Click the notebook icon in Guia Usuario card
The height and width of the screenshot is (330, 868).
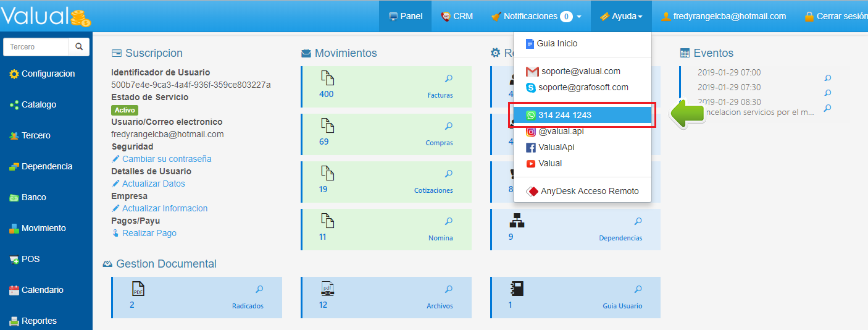click(x=516, y=289)
